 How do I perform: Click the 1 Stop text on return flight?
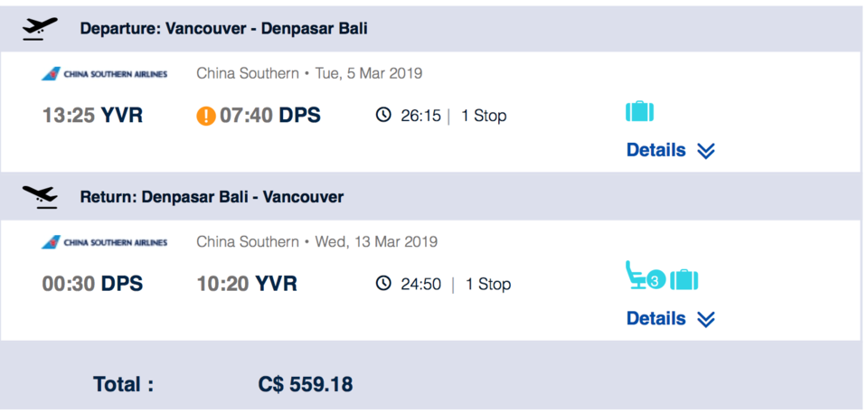click(x=487, y=284)
